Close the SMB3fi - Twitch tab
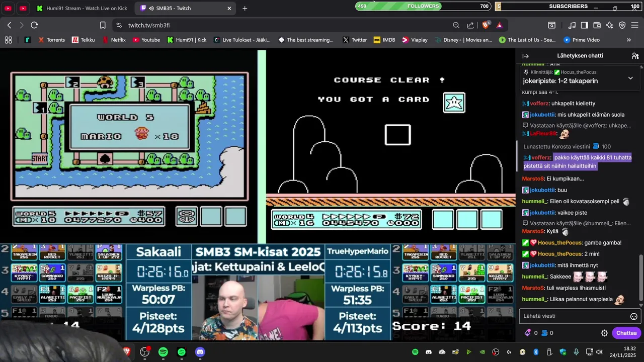Image resolution: width=644 pixels, height=362 pixels. (229, 8)
